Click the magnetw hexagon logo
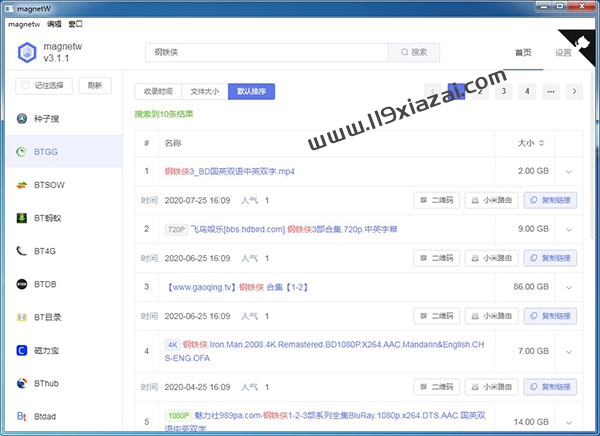The height and width of the screenshot is (436, 600). (x=27, y=52)
